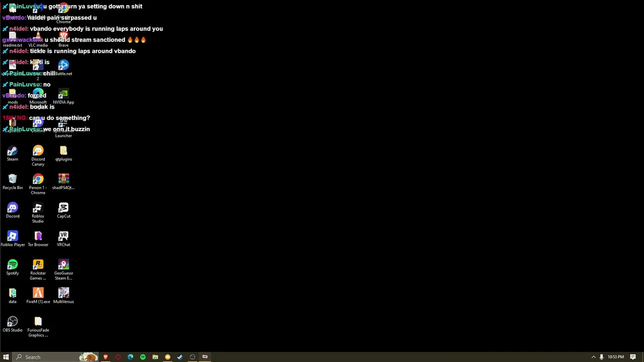Launch the Discord desktop shortcut
This screenshot has height=362, width=644.
pos(13,211)
